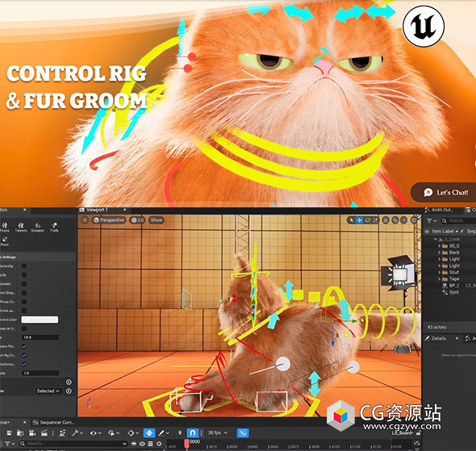476x451 pixels.
Task: Toggle the blue magnet snapping icon in Sequencer
Action: coord(193,433)
